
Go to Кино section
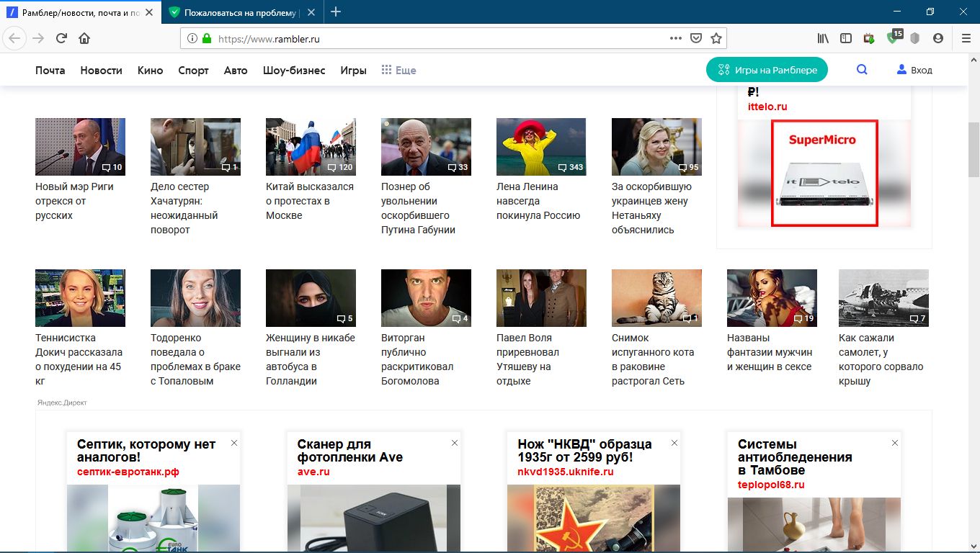coord(150,70)
